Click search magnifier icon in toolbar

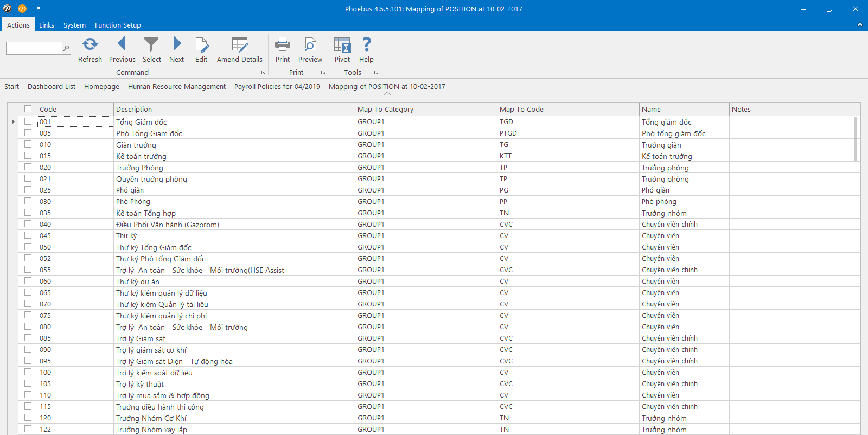[66, 48]
